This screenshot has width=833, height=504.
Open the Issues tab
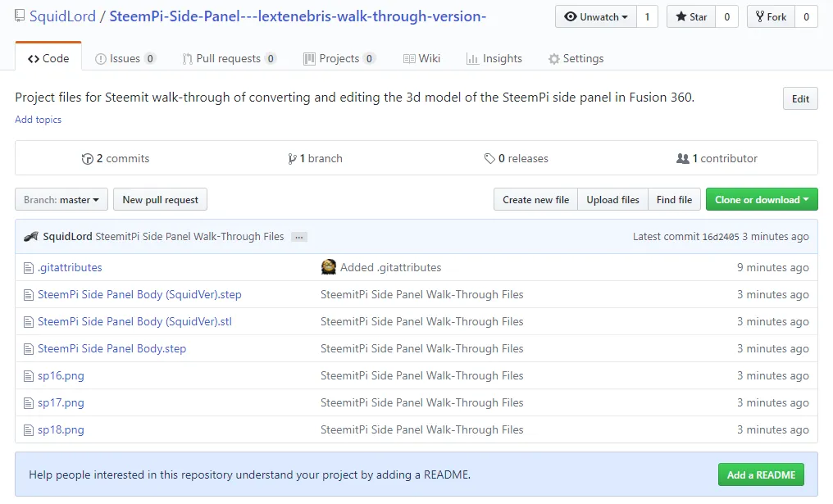[125, 58]
